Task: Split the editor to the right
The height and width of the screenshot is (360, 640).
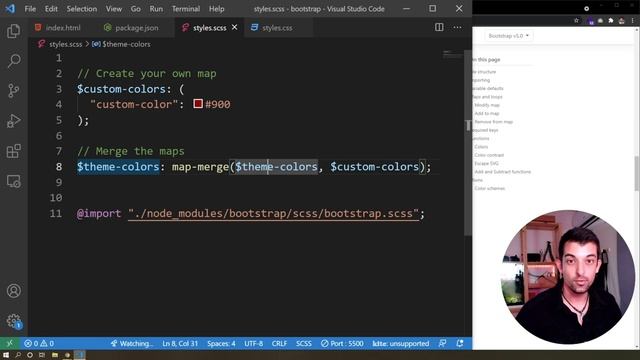Action: (x=439, y=27)
